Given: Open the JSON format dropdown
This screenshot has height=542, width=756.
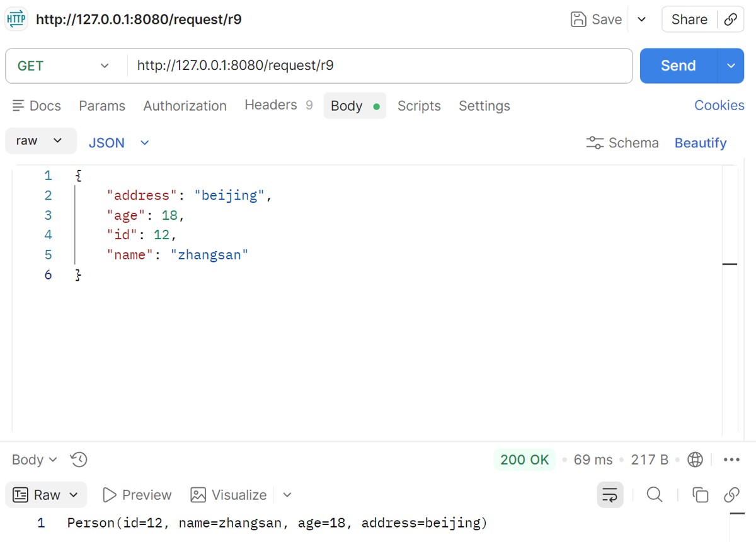Looking at the screenshot, I should click(x=118, y=143).
